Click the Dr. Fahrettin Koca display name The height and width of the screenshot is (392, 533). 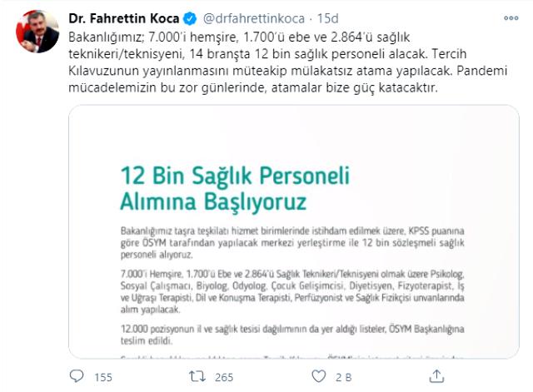(124, 18)
